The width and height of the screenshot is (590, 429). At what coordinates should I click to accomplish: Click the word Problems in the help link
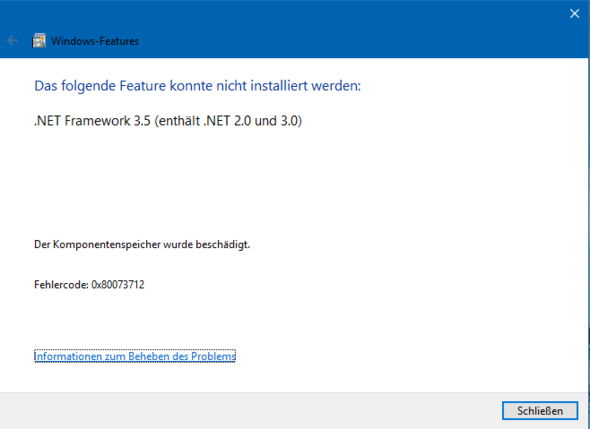(x=213, y=356)
